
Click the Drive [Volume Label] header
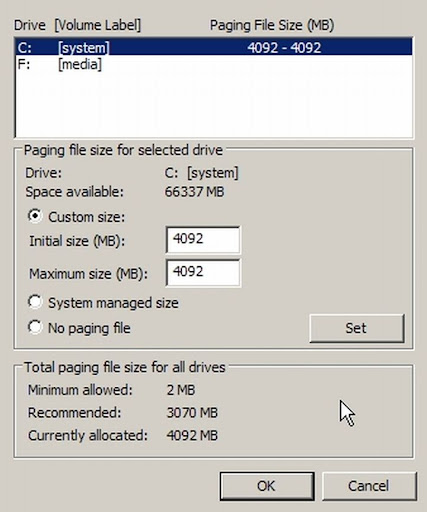point(77,25)
